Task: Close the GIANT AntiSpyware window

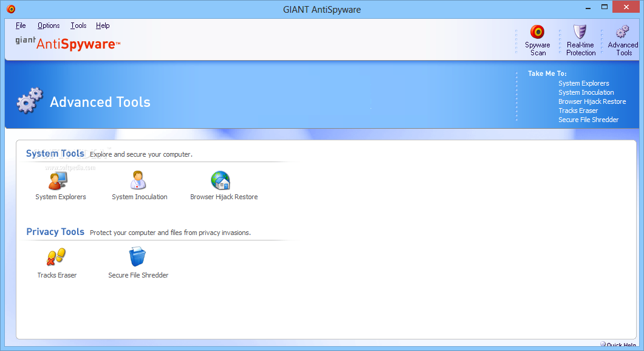Action: pyautogui.click(x=626, y=7)
